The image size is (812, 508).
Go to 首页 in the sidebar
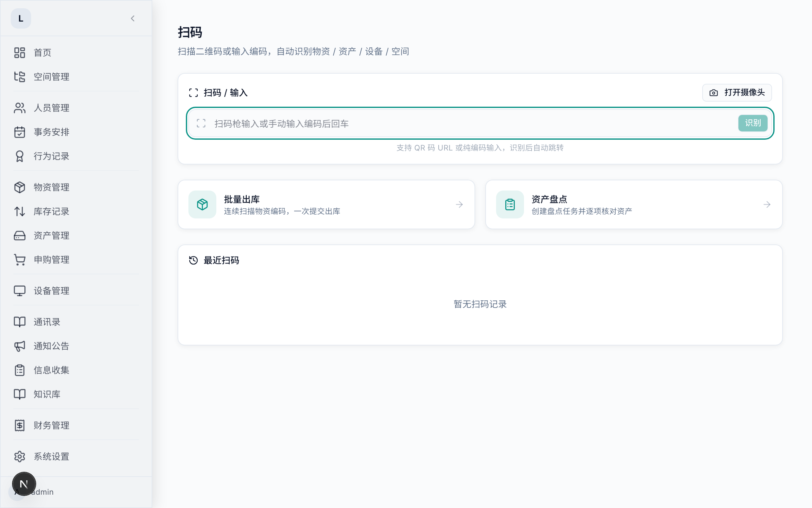[76, 52]
